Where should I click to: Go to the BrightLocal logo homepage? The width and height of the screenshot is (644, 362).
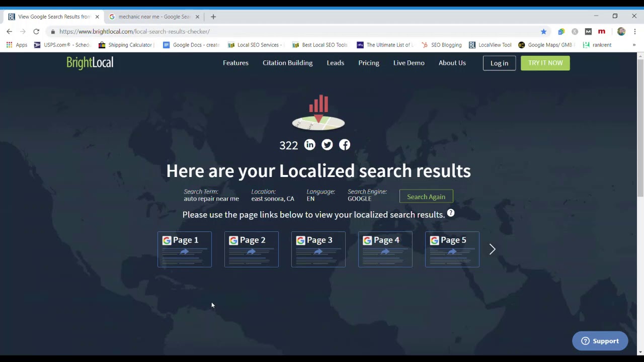pos(90,63)
